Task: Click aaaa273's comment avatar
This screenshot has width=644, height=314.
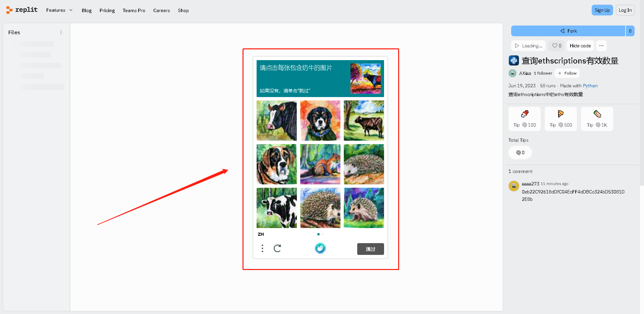Action: click(x=514, y=186)
